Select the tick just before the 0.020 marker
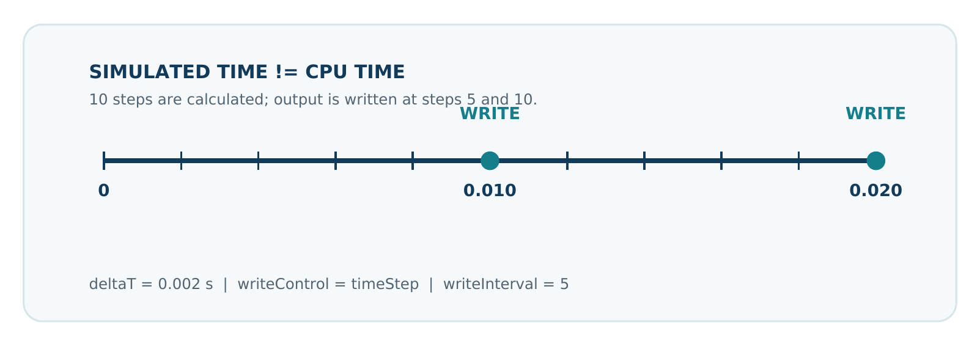Viewport: 980px width, 344px height. point(798,161)
